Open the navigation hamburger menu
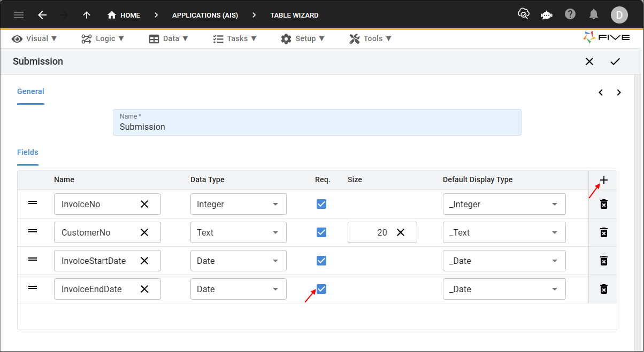The width and height of the screenshot is (644, 352). [x=18, y=15]
